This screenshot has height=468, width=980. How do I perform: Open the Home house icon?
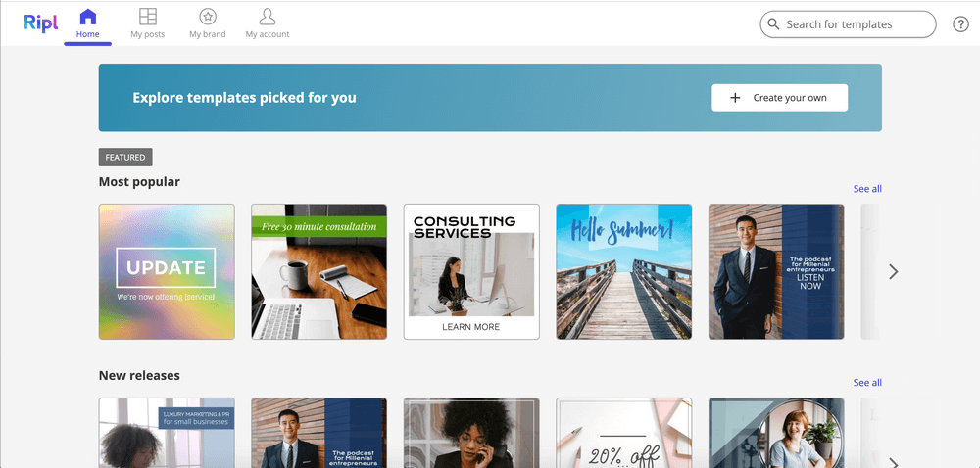click(88, 17)
